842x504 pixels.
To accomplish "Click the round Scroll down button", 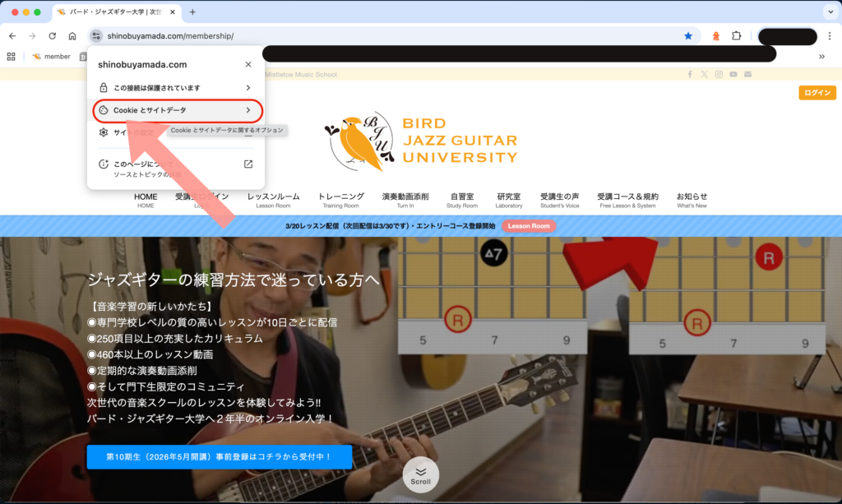I will (420, 475).
